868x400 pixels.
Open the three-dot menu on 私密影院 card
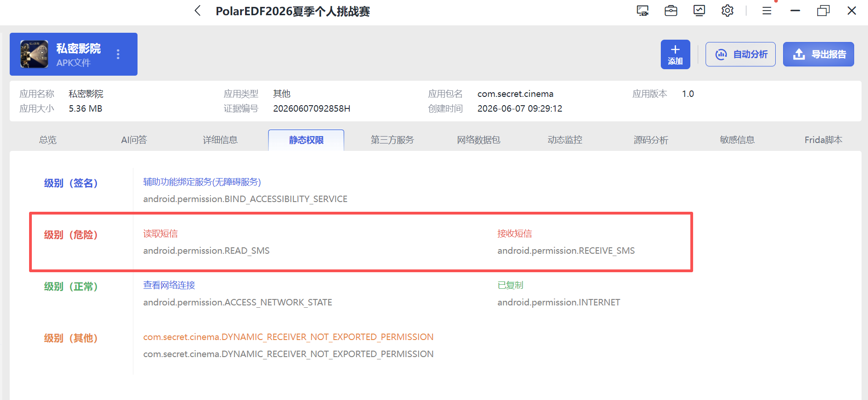[118, 54]
